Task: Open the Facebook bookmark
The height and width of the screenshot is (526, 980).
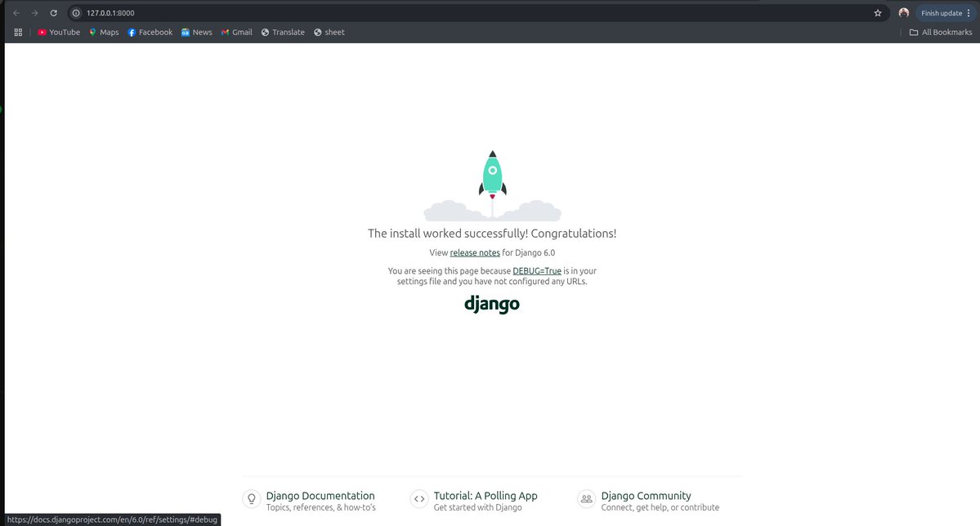Action: tap(150, 33)
